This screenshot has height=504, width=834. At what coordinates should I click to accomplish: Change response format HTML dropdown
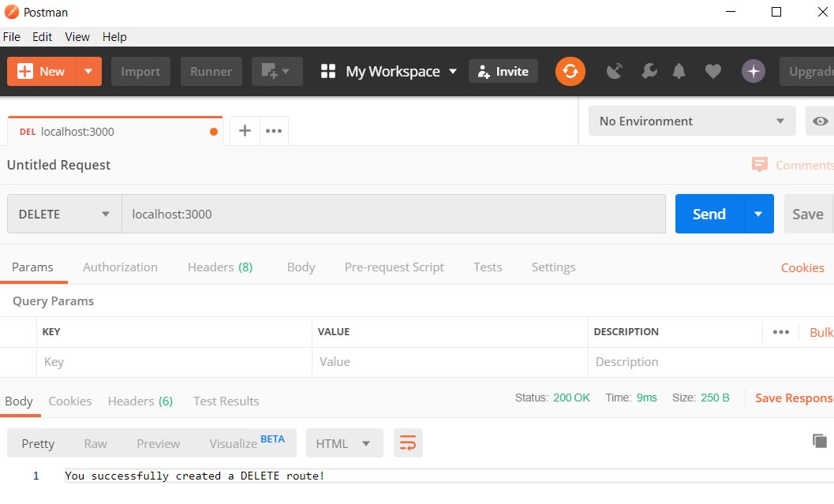pos(344,442)
